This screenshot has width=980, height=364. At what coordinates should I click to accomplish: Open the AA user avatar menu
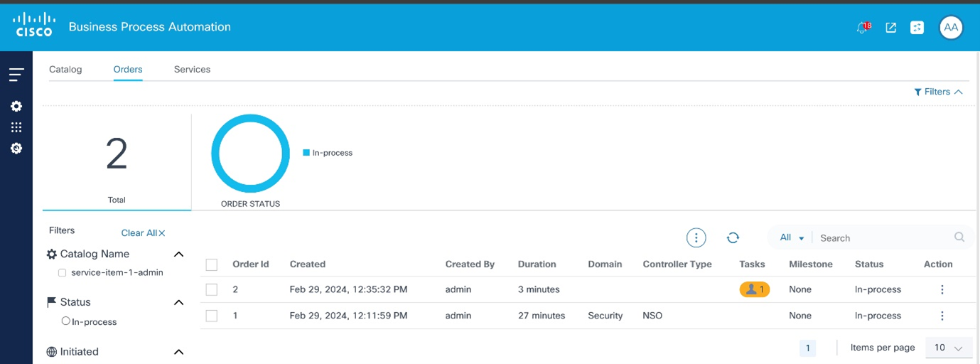pyautogui.click(x=951, y=28)
